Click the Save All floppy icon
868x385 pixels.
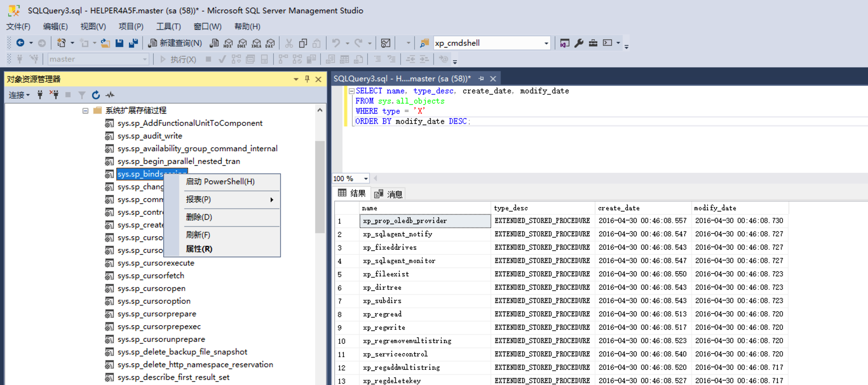(133, 43)
